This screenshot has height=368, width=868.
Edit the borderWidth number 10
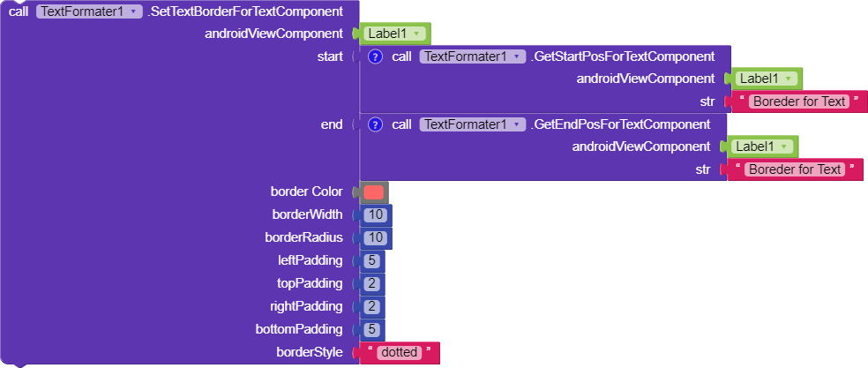coord(377,214)
